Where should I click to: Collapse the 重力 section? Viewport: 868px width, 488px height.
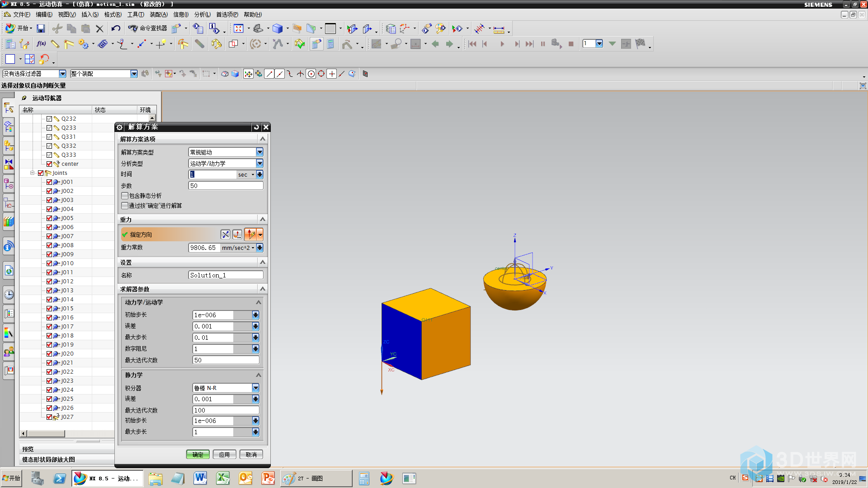pyautogui.click(x=262, y=219)
